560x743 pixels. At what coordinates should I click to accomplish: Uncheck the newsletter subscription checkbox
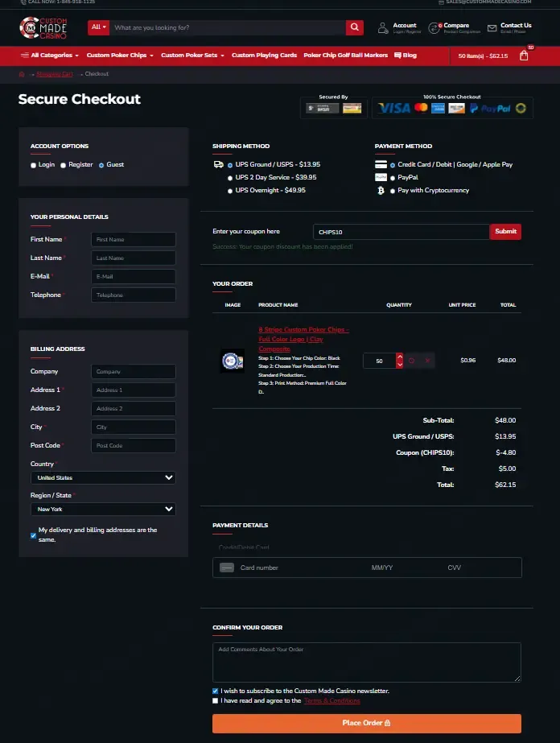pos(215,691)
